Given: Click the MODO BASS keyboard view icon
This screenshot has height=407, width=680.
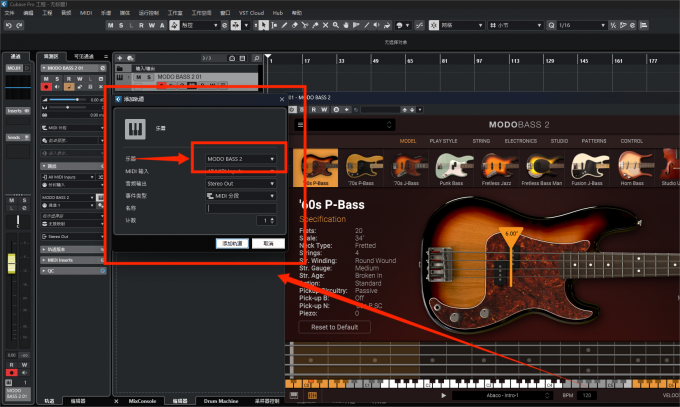Looking at the screenshot, I should (x=294, y=395).
